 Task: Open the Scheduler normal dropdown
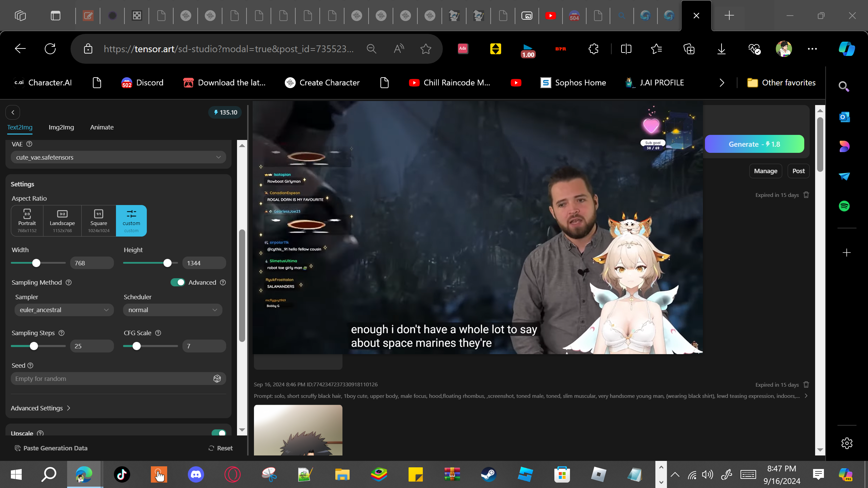(173, 310)
